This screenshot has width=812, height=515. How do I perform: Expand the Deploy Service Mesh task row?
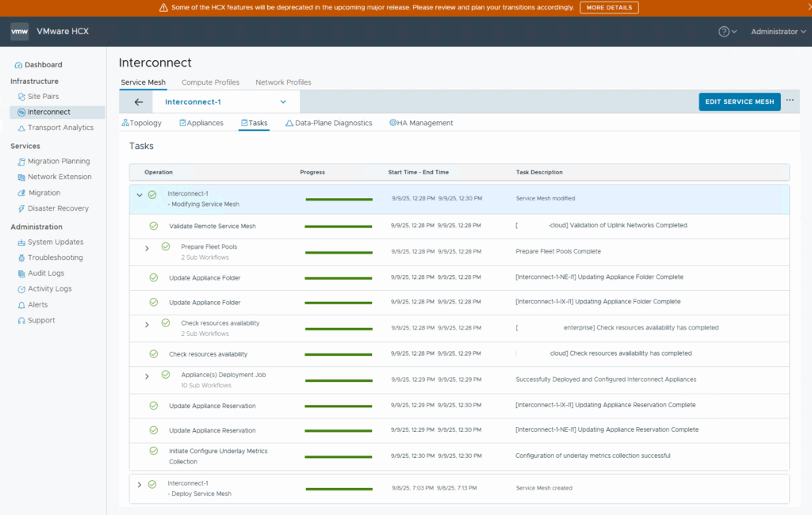(x=140, y=485)
